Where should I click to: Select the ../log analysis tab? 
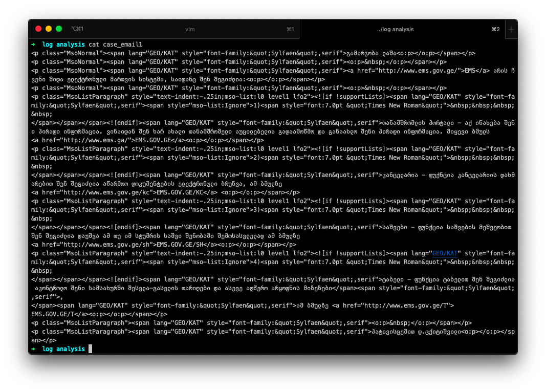click(x=395, y=29)
